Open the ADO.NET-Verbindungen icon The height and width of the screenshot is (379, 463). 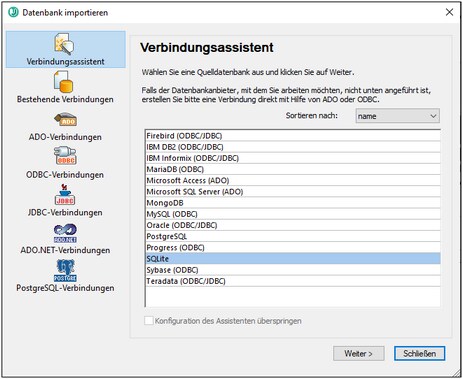click(x=65, y=233)
